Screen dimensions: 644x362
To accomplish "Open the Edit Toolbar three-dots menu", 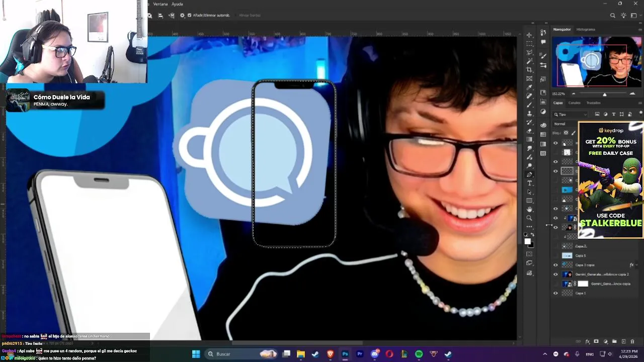I will click(x=529, y=227).
